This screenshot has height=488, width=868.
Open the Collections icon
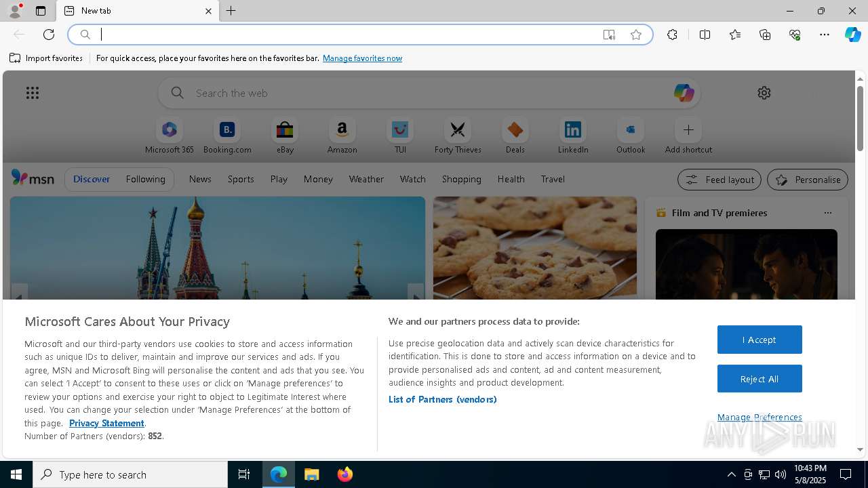(x=765, y=35)
